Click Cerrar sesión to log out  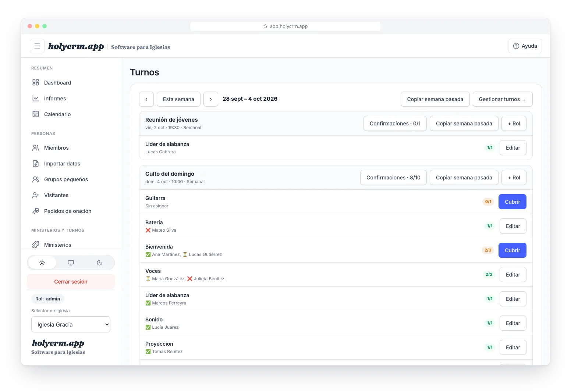point(71,281)
